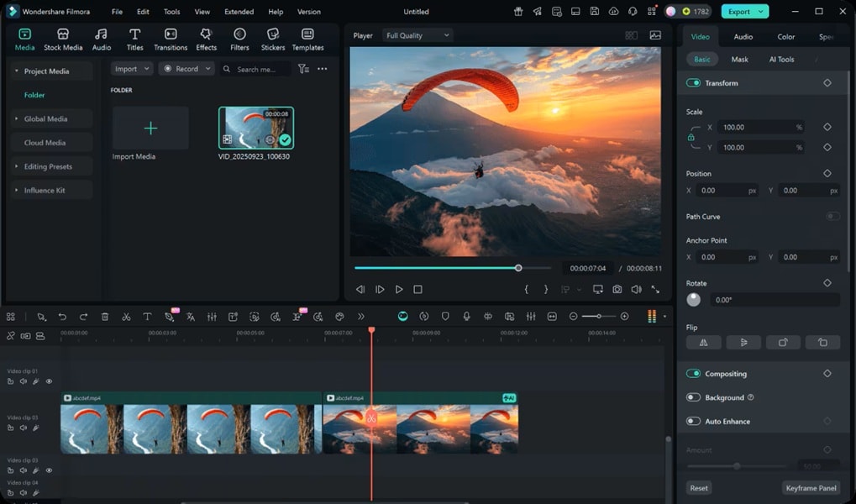Open the Transitions panel
The image size is (856, 504).
point(171,37)
